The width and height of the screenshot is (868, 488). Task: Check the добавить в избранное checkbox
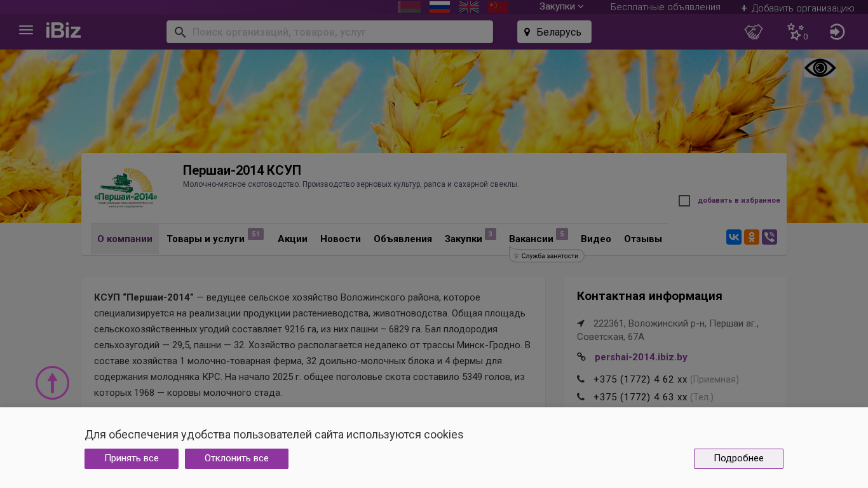(x=684, y=201)
